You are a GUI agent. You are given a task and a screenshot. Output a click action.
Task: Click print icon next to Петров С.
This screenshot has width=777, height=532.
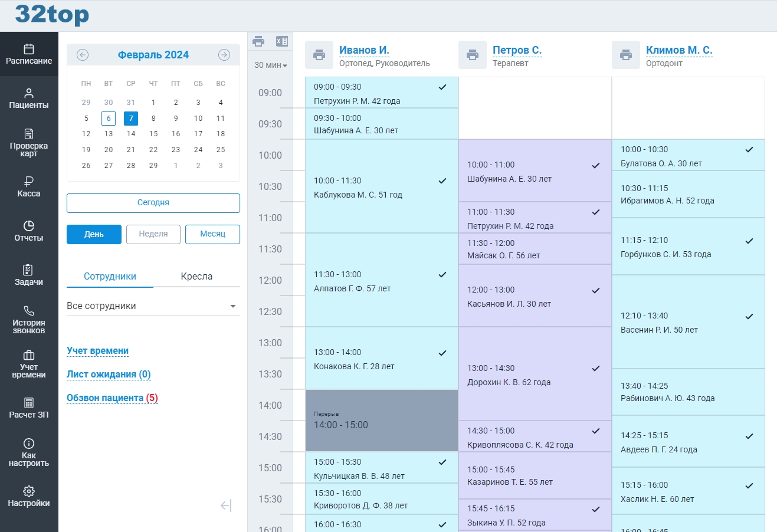click(x=473, y=55)
